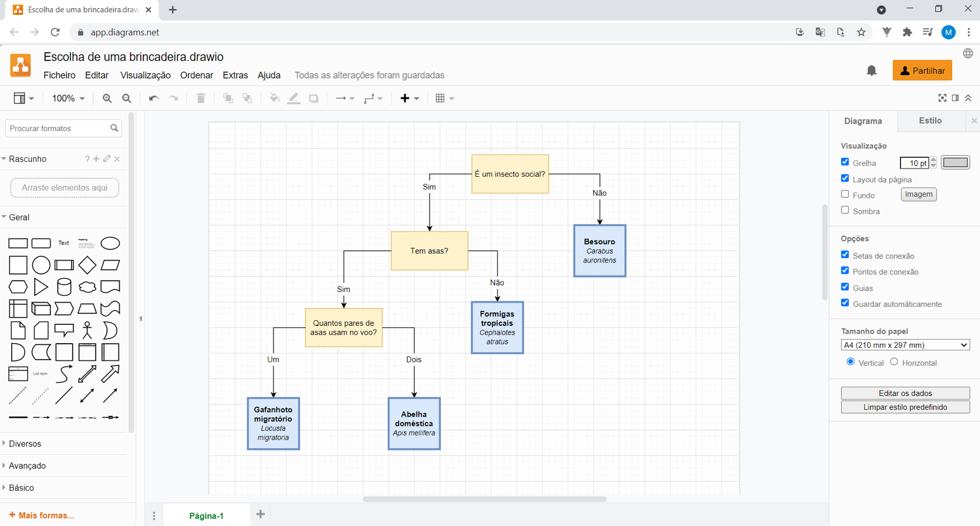Viewport: 980px width, 526px height.
Task: Open the 100% zoom dropdown
Action: 68,98
